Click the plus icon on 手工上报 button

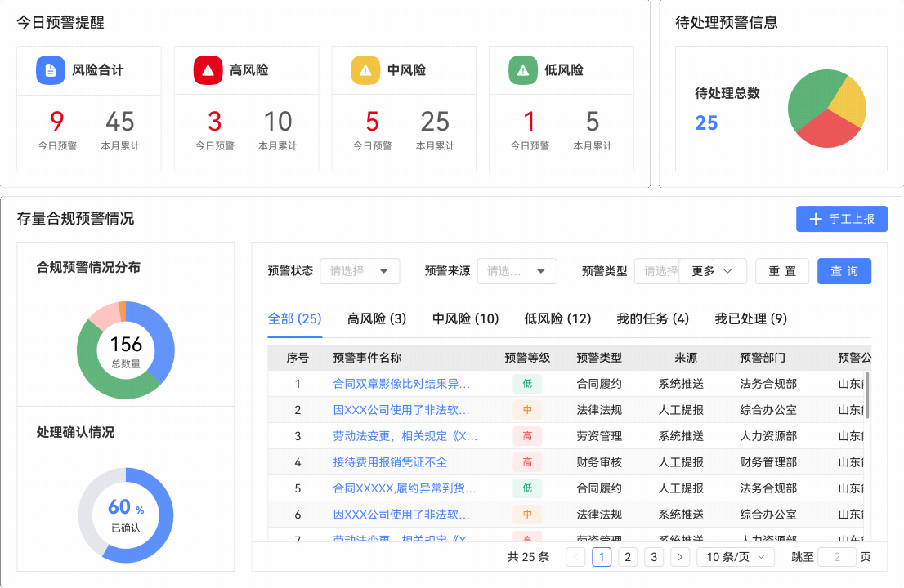point(815,219)
